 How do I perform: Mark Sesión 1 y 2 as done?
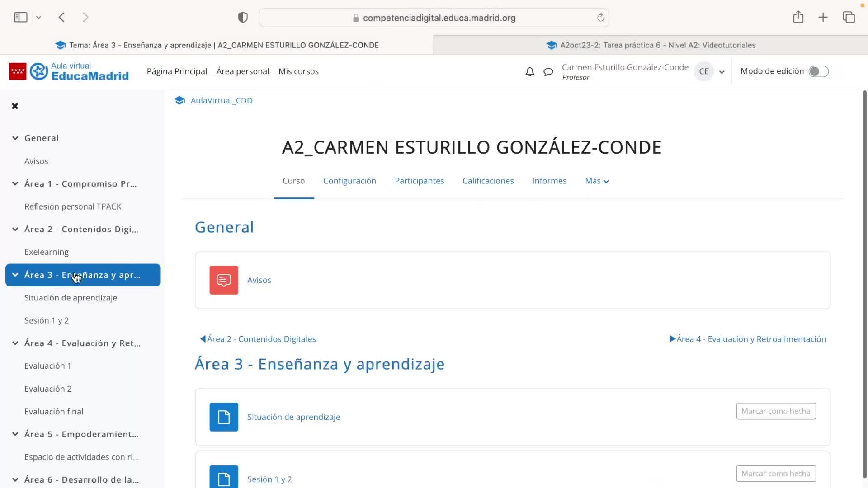point(776,474)
